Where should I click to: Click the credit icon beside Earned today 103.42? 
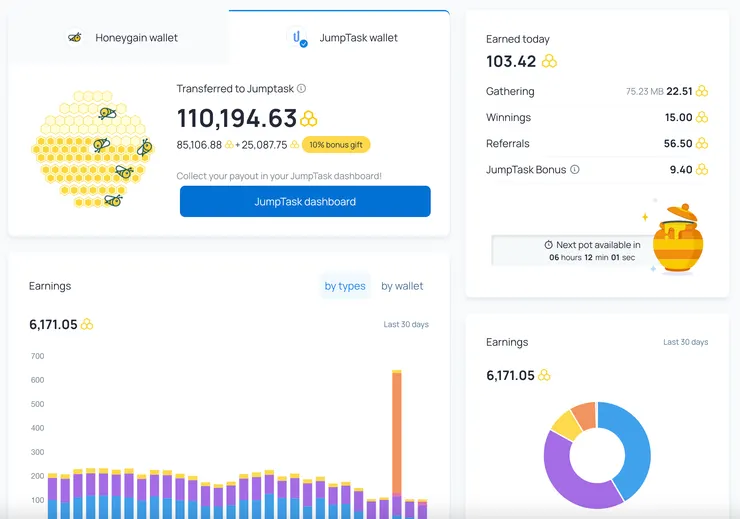pyautogui.click(x=549, y=61)
